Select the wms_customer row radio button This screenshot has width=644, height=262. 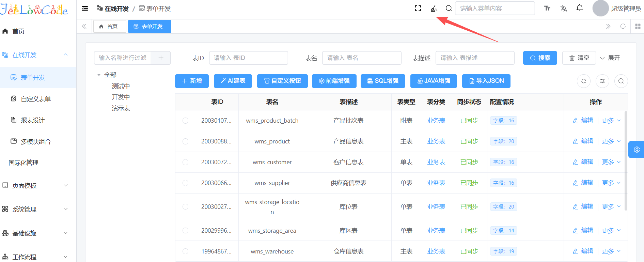[x=185, y=162]
